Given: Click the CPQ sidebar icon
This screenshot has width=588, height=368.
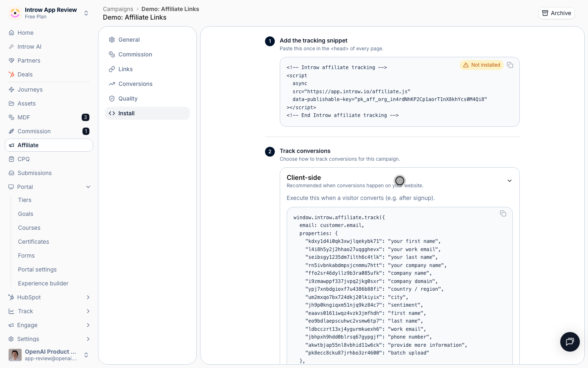Looking at the screenshot, I should [x=11, y=159].
